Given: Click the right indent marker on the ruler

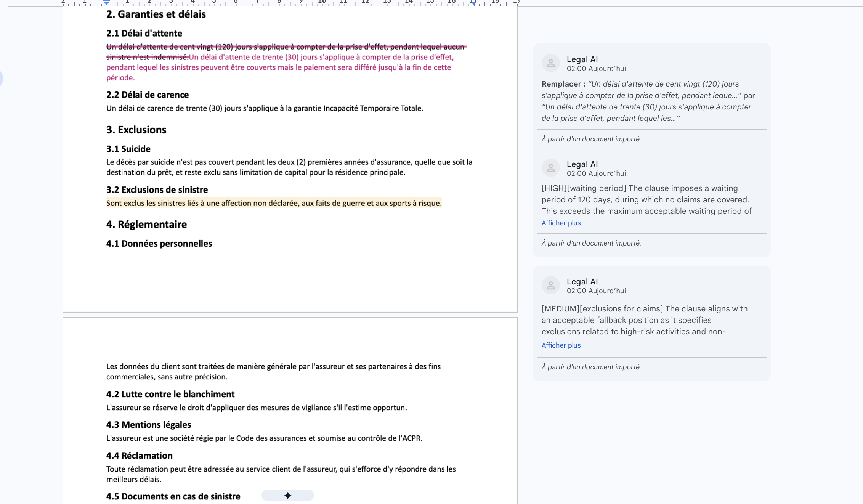Looking at the screenshot, I should [473, 2].
